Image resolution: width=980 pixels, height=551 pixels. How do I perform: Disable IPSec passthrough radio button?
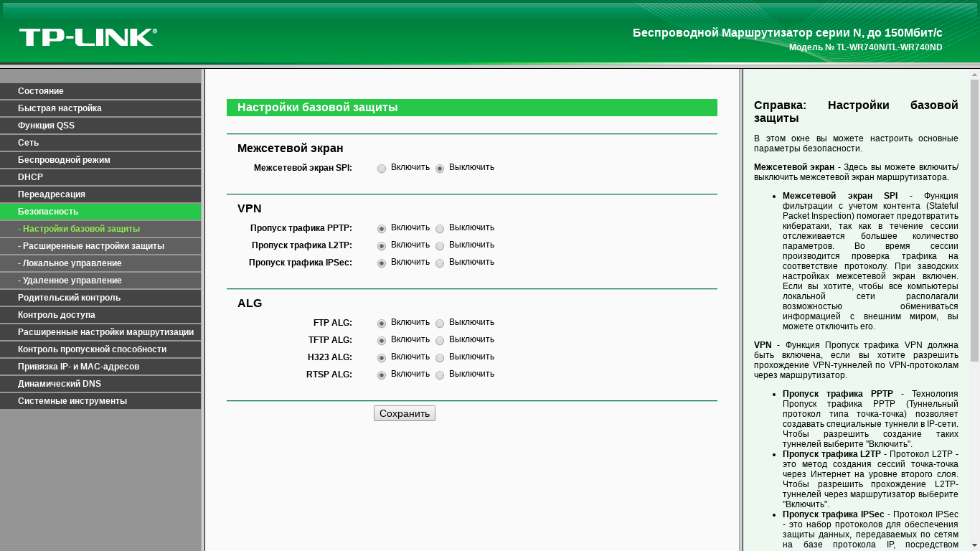[440, 263]
